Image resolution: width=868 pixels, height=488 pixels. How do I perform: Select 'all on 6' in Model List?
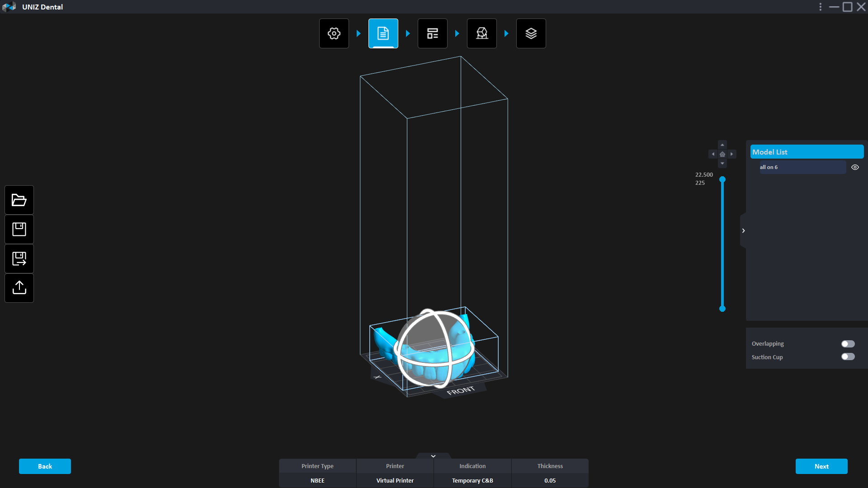point(802,167)
